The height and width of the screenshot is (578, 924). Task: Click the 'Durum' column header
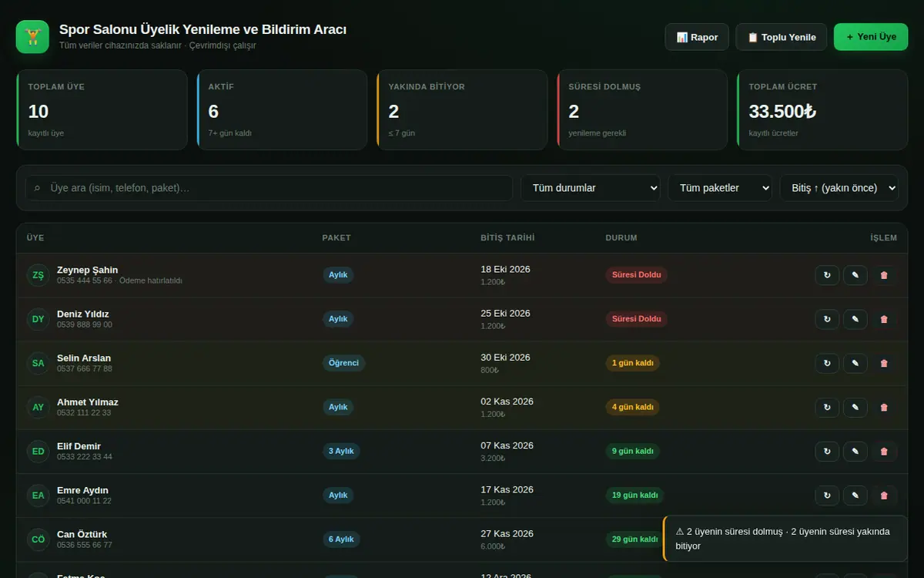tap(621, 238)
